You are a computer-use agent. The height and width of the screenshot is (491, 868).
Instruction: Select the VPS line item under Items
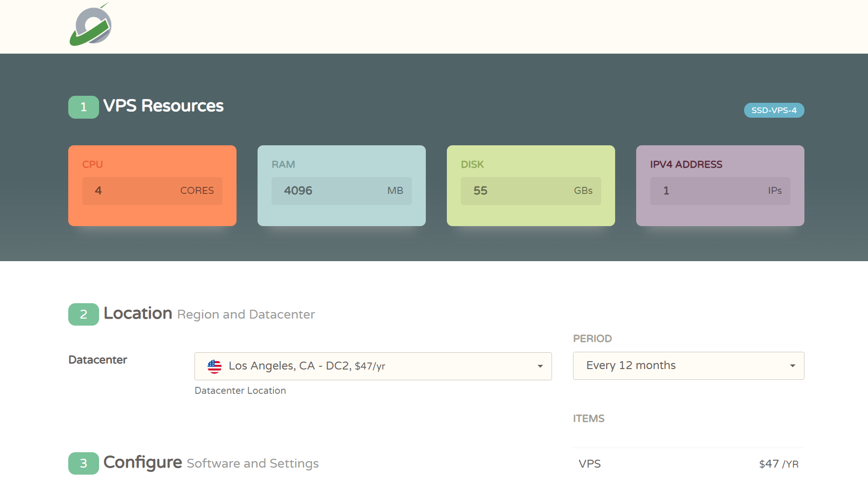tap(589, 464)
